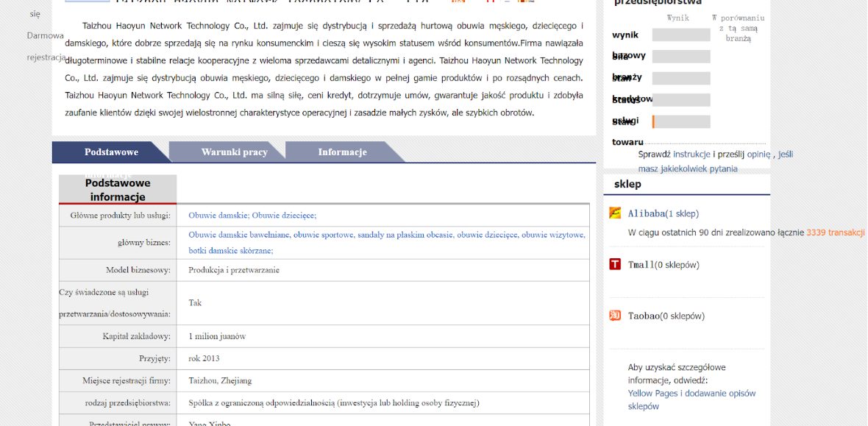
Task: Click the Podstawowe informacje section header
Action: pos(118,190)
